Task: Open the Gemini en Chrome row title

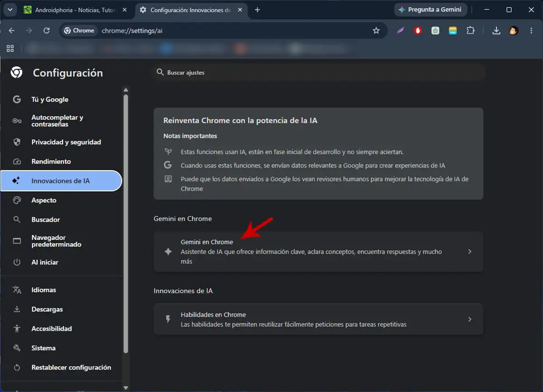Action: (207, 242)
